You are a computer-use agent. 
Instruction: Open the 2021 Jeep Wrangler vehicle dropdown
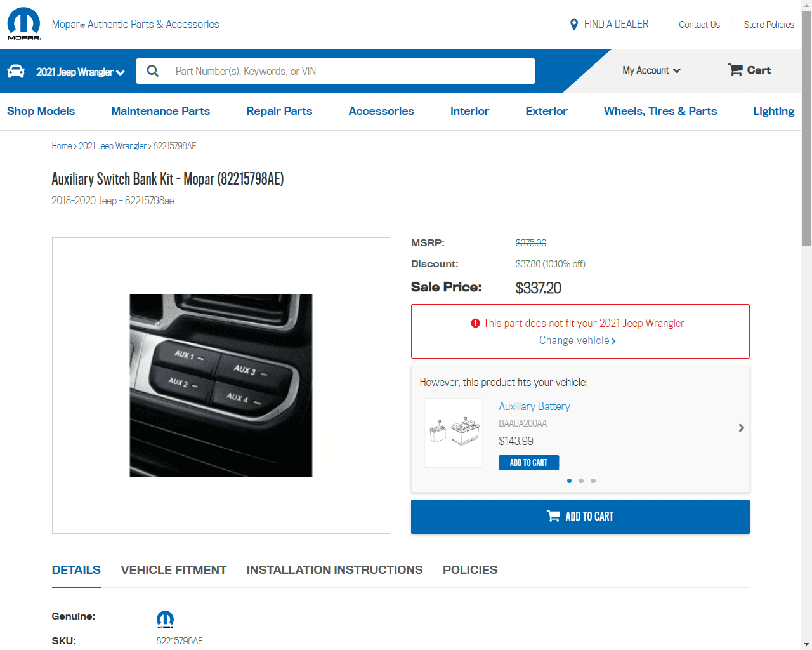(x=81, y=72)
